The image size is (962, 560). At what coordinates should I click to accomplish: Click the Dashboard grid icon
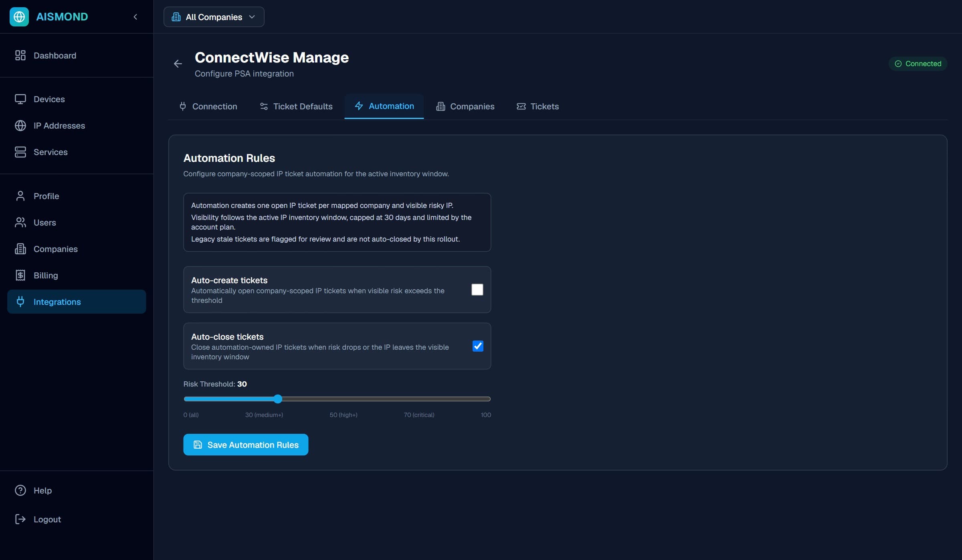pos(20,55)
